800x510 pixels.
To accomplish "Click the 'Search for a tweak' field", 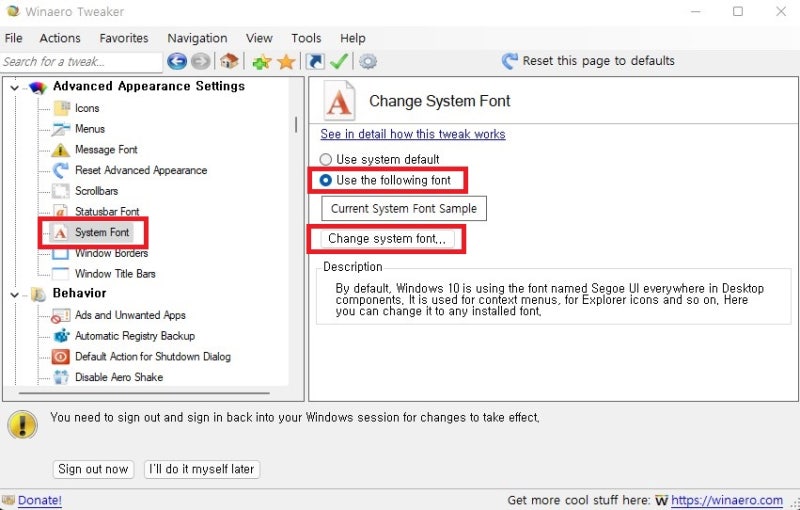I will tap(80, 61).
